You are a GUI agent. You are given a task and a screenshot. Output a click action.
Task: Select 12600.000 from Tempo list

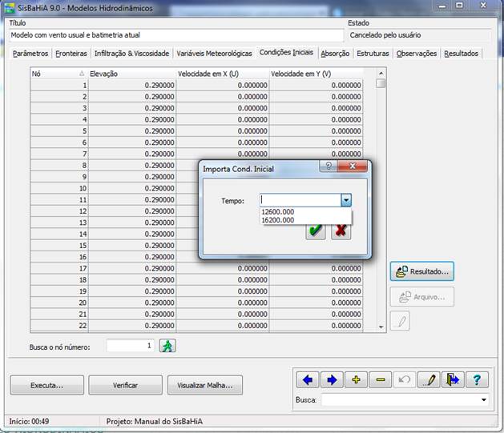pos(305,212)
